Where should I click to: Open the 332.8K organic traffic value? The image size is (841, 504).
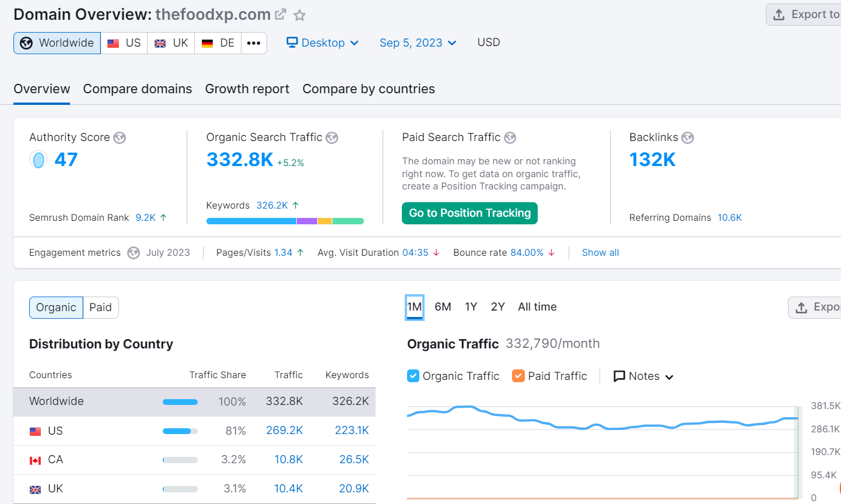pyautogui.click(x=240, y=160)
